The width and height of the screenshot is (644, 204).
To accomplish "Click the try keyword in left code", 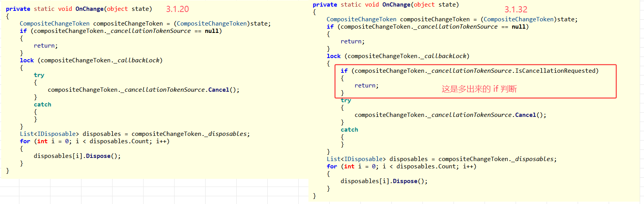I will 39,75.
